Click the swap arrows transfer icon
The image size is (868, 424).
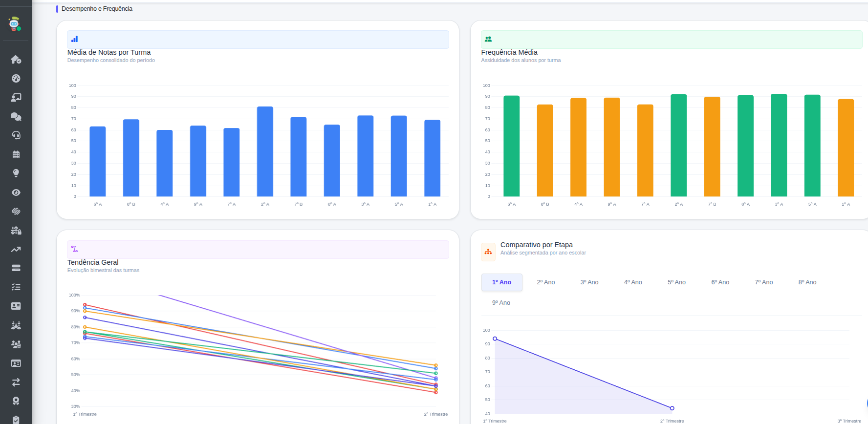point(16,382)
